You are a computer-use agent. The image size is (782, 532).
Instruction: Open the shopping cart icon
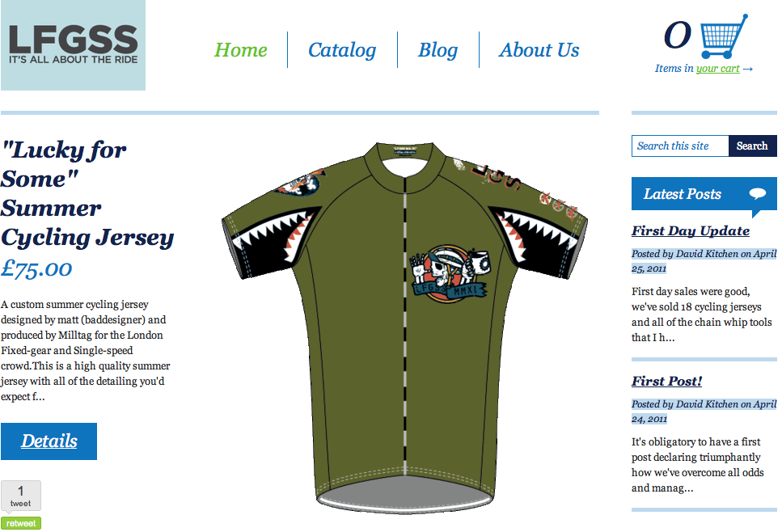click(724, 36)
